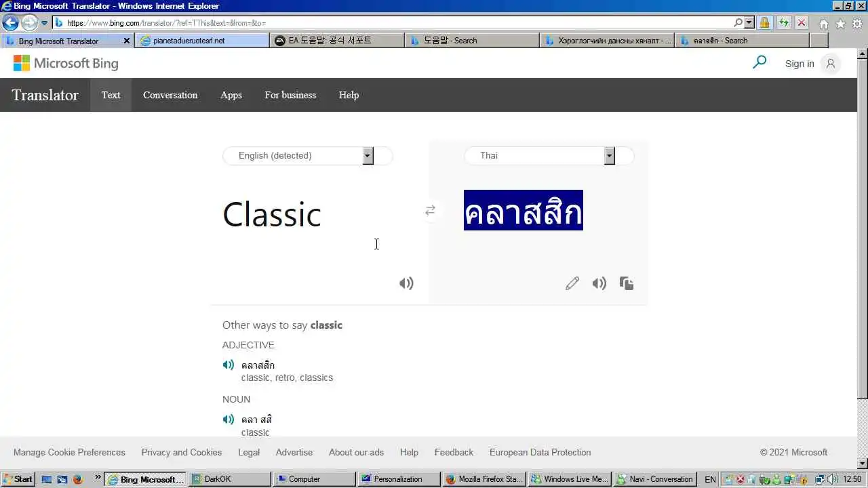Image resolution: width=868 pixels, height=488 pixels.
Task: Open About our ads link
Action: (x=356, y=452)
